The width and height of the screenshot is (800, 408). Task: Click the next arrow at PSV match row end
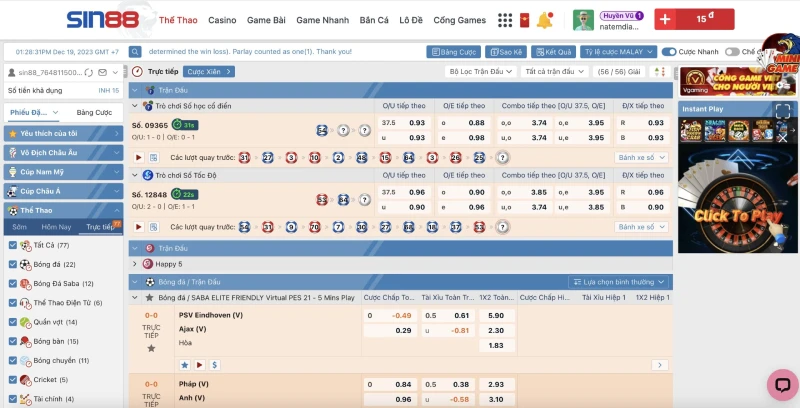pyautogui.click(x=660, y=365)
